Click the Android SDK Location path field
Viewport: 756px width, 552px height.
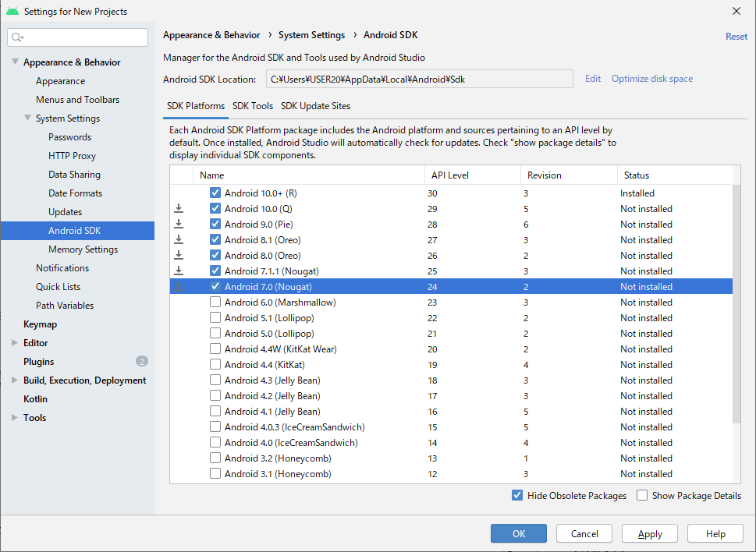[420, 79]
